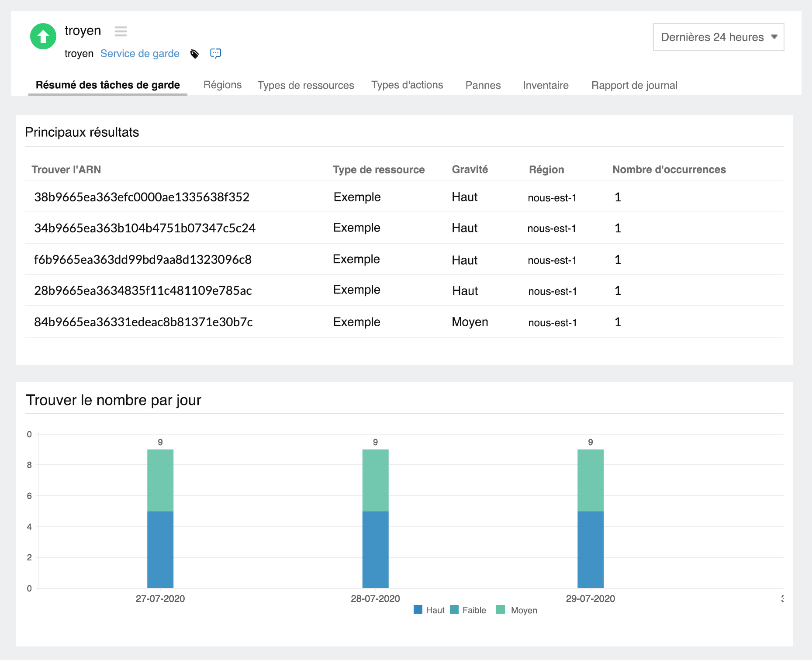Click the blue Haut color swatch in legend

(417, 610)
